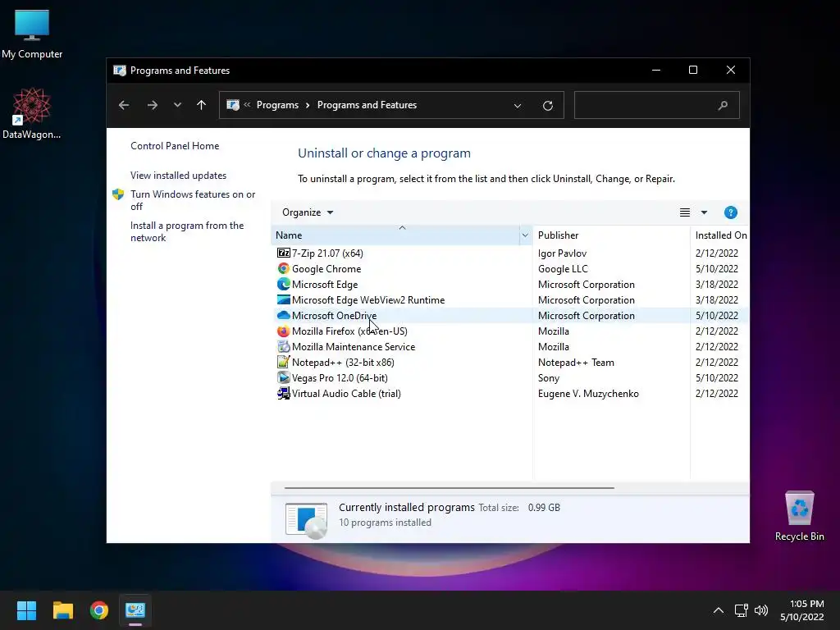Viewport: 840px width, 630px height.
Task: Expand the address bar history dropdown
Action: click(x=518, y=106)
